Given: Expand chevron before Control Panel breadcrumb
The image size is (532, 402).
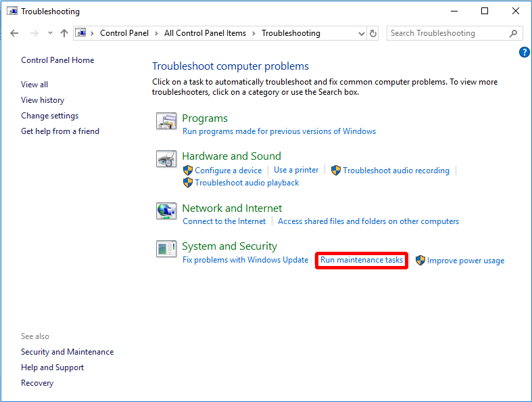Looking at the screenshot, I should click(92, 33).
